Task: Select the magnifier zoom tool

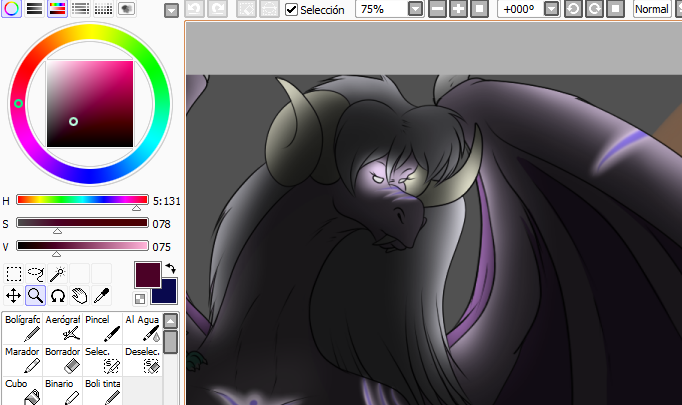Action: tap(35, 296)
